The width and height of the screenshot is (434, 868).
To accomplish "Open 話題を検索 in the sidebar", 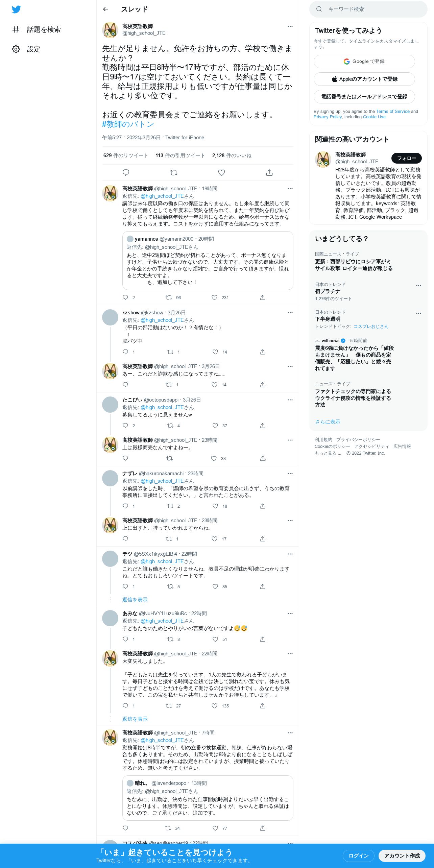I will click(x=37, y=29).
